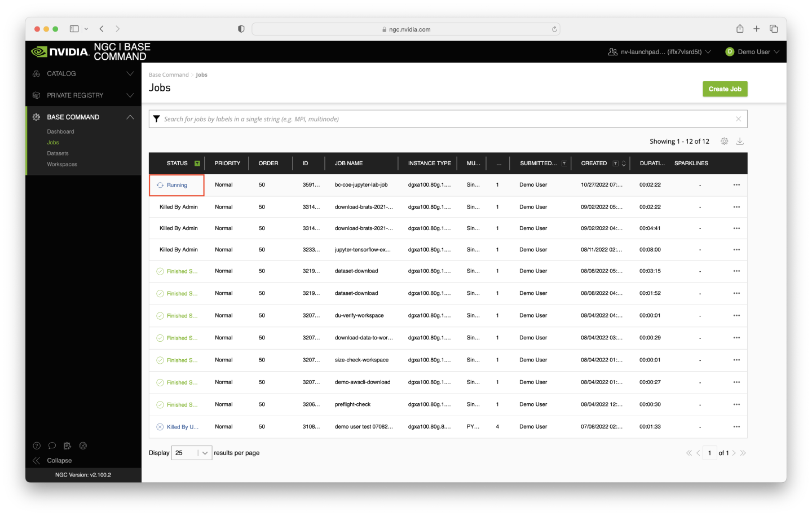Click the help question mark icon
812x516 pixels.
pos(37,446)
